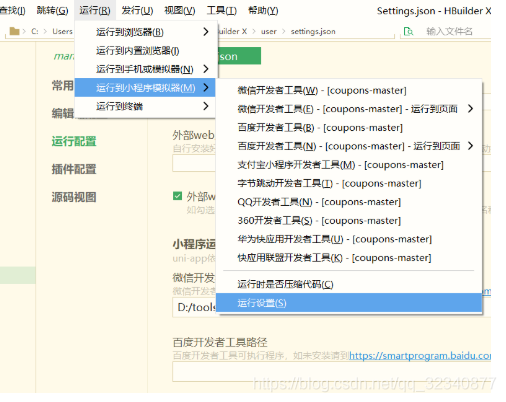Open the 视图(V) menu

coord(180,11)
